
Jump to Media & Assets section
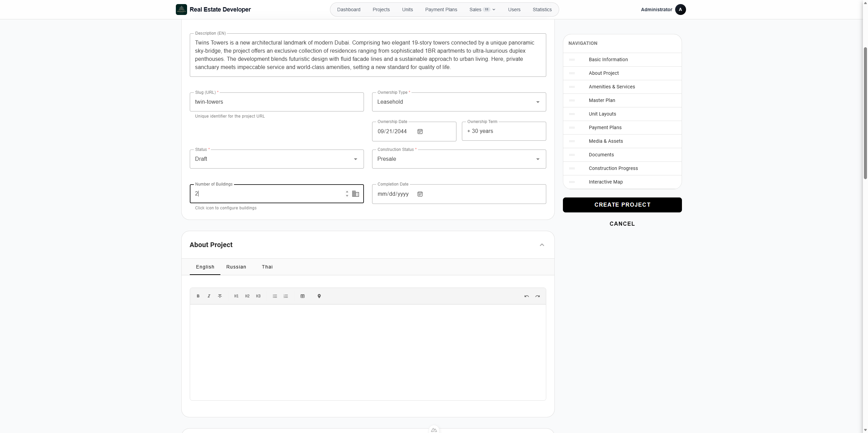[x=622, y=141]
